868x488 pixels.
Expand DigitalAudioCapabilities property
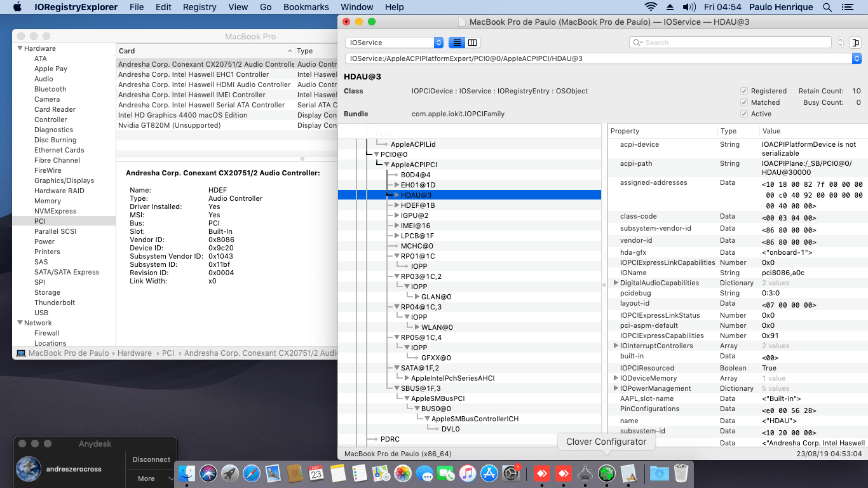(615, 283)
